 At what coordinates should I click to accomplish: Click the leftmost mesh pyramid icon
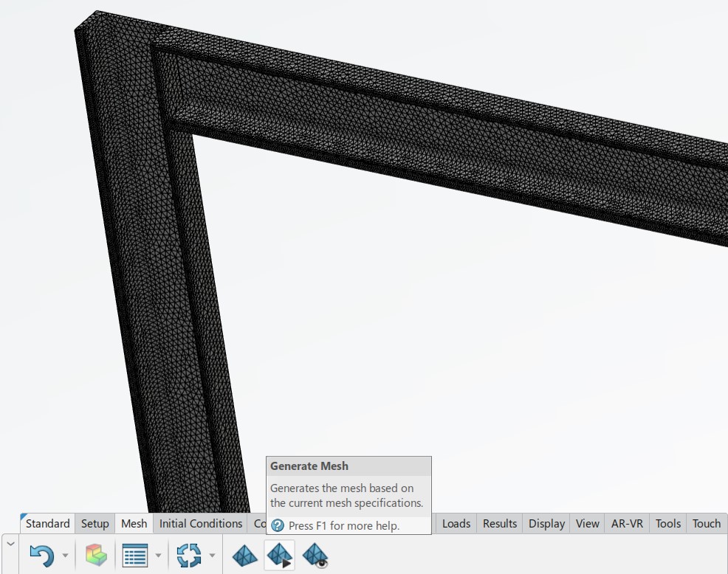(244, 555)
